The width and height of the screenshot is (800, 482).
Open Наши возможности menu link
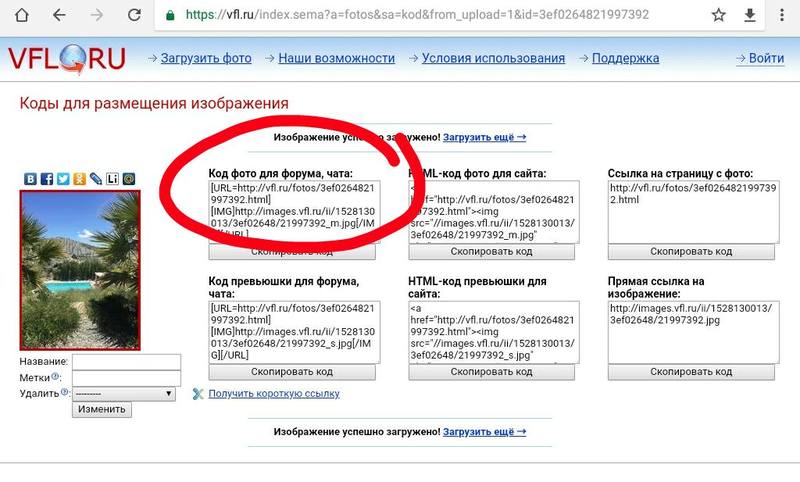(336, 59)
